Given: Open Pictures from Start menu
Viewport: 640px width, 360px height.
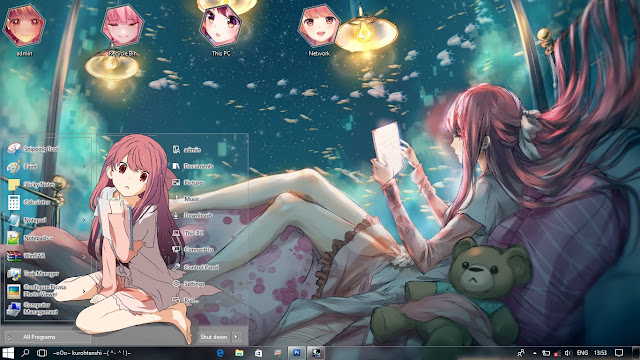Looking at the screenshot, I should [x=189, y=182].
